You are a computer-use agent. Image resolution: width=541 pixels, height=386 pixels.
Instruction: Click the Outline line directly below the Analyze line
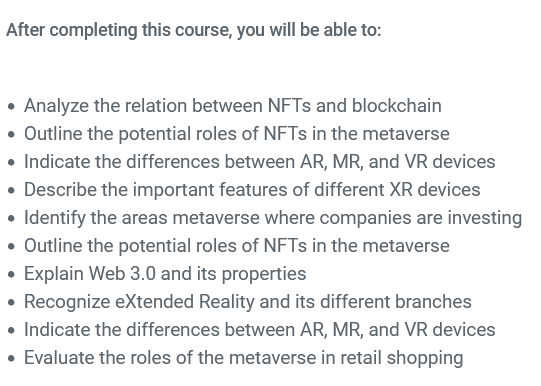point(237,134)
